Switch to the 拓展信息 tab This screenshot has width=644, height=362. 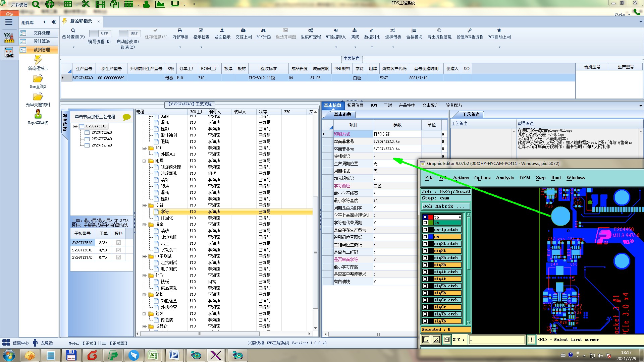[355, 105]
